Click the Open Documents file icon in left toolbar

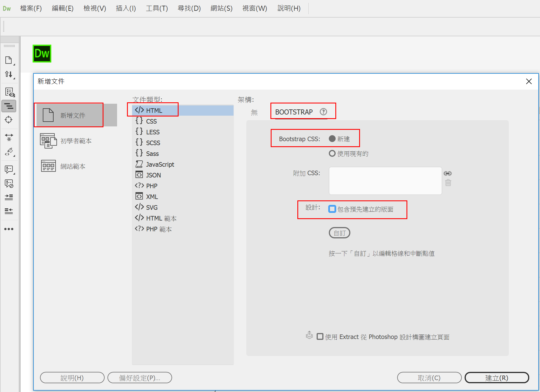[9, 60]
